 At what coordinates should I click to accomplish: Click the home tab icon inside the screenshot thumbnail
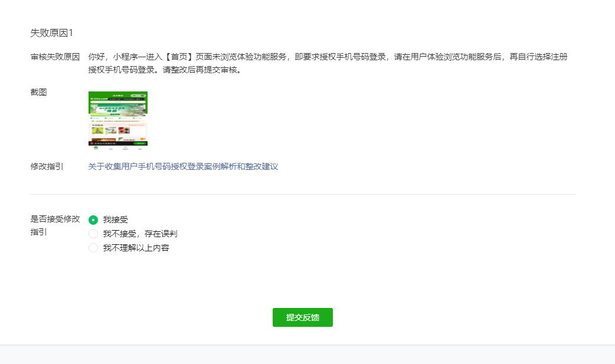point(96,147)
